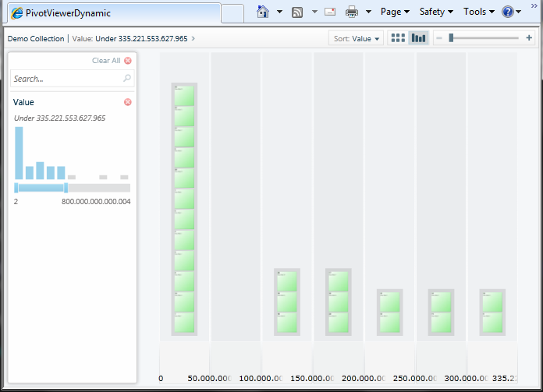Image resolution: width=543 pixels, height=392 pixels.
Task: Click the zoom in plus icon
Action: (x=529, y=37)
